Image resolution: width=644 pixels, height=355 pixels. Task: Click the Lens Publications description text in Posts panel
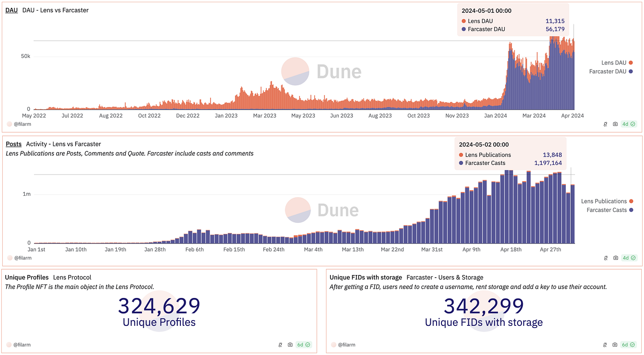[x=130, y=153]
